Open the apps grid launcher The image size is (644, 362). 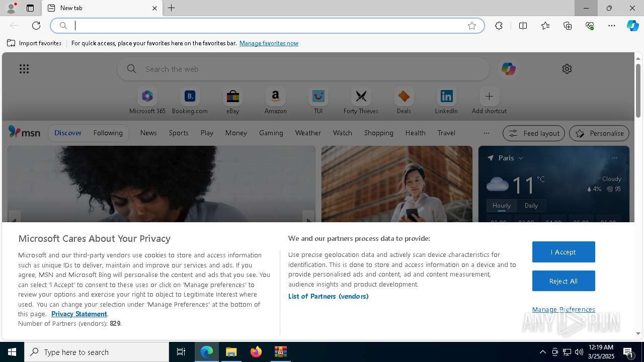tap(24, 69)
